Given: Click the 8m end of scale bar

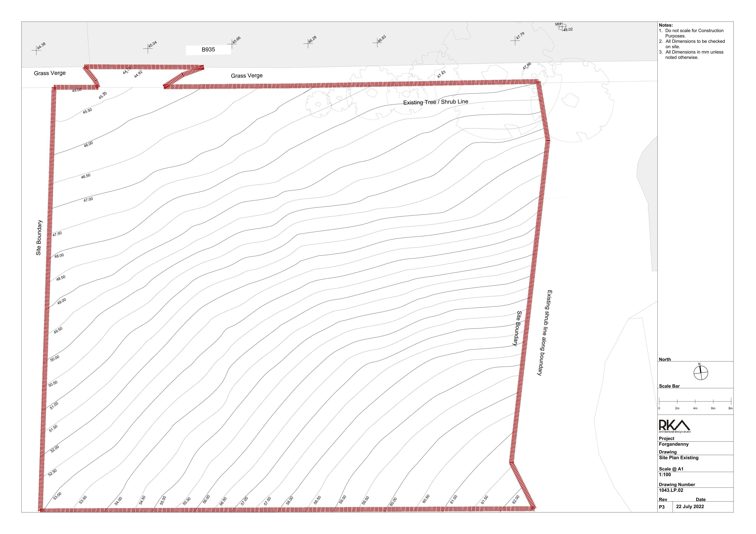Looking at the screenshot, I should [730, 408].
